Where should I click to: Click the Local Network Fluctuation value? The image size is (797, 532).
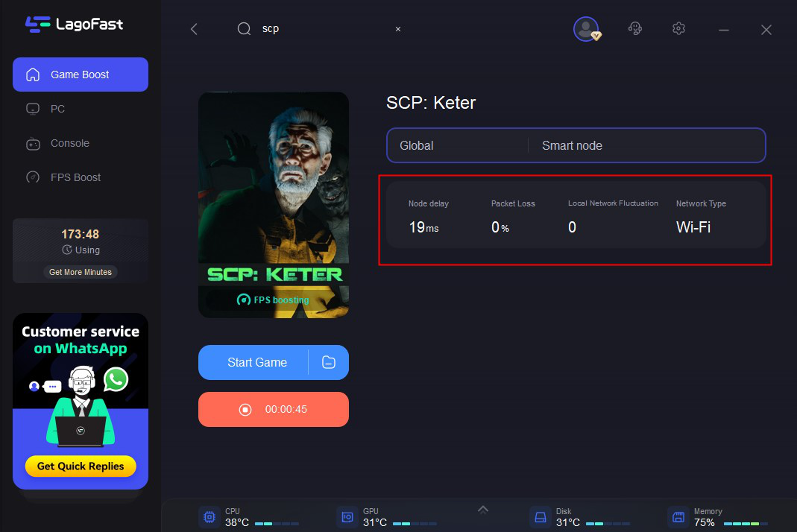coord(572,227)
